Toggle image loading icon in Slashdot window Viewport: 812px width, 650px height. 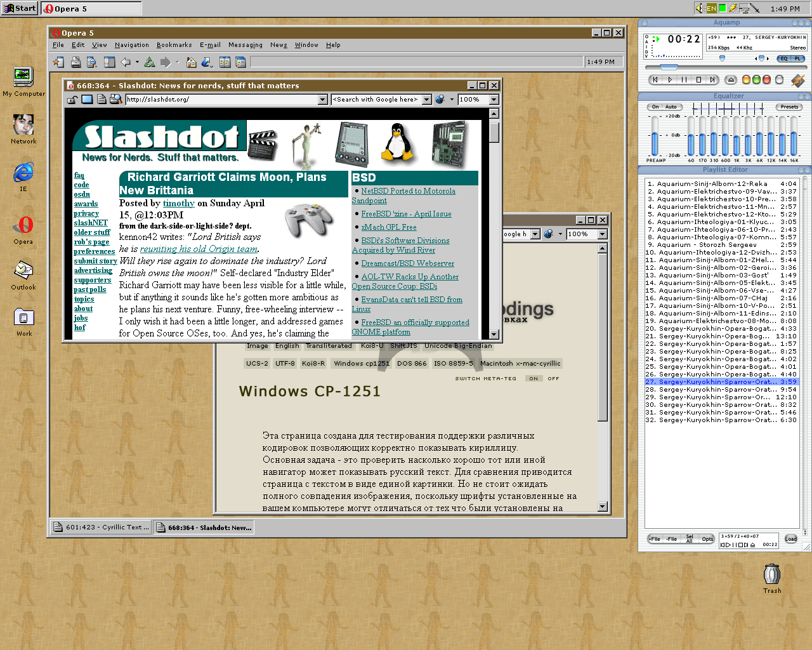point(87,100)
